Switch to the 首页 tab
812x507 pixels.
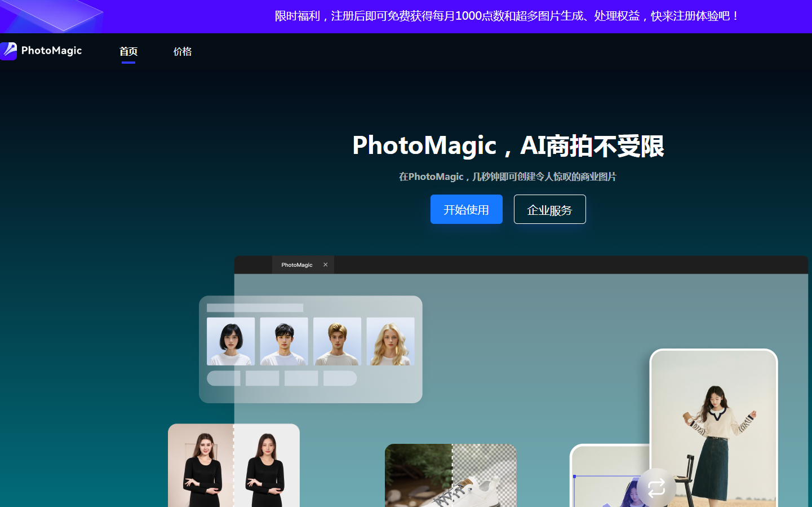pyautogui.click(x=128, y=51)
